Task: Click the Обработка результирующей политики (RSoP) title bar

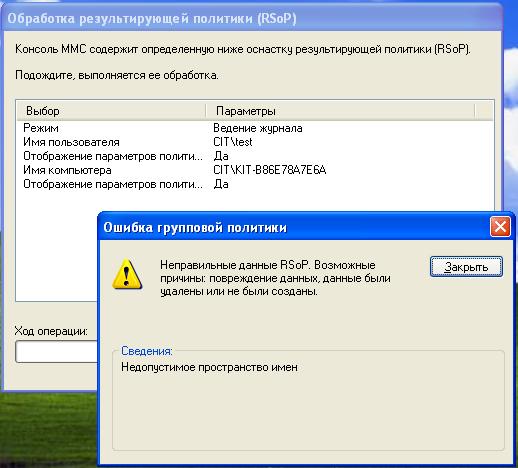Action: point(251,18)
